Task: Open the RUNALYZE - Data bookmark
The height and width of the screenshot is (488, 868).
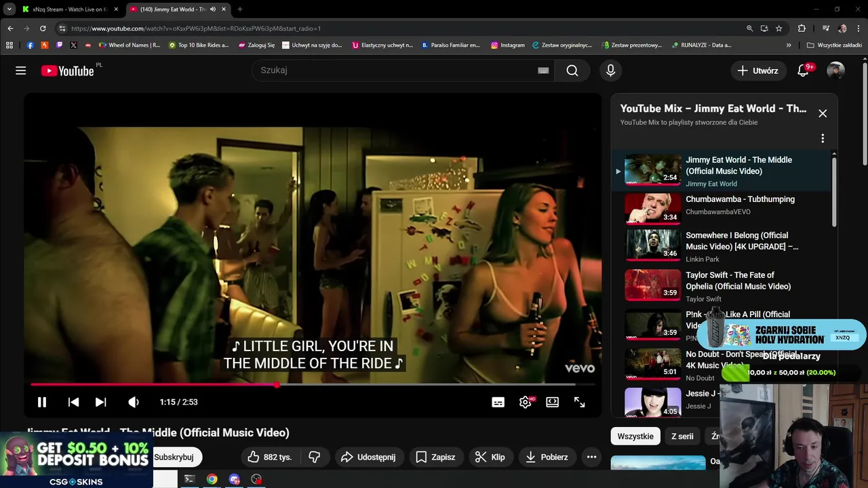Action: (x=701, y=45)
